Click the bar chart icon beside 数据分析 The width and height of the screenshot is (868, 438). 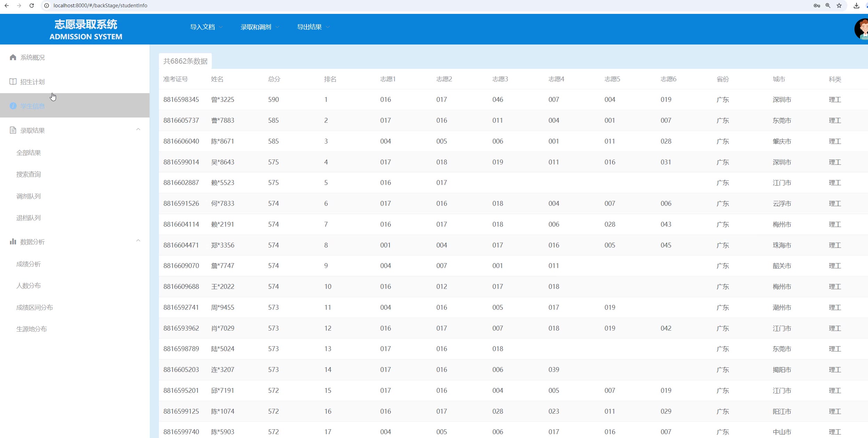click(x=13, y=242)
